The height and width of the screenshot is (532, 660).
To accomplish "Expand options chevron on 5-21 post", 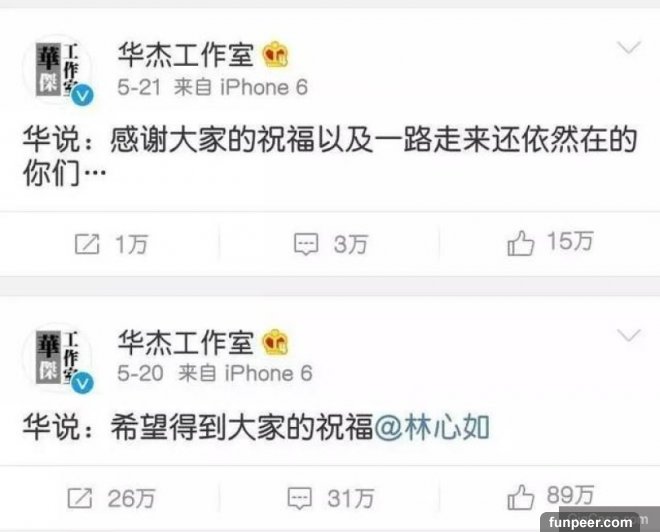I will [x=629, y=47].
